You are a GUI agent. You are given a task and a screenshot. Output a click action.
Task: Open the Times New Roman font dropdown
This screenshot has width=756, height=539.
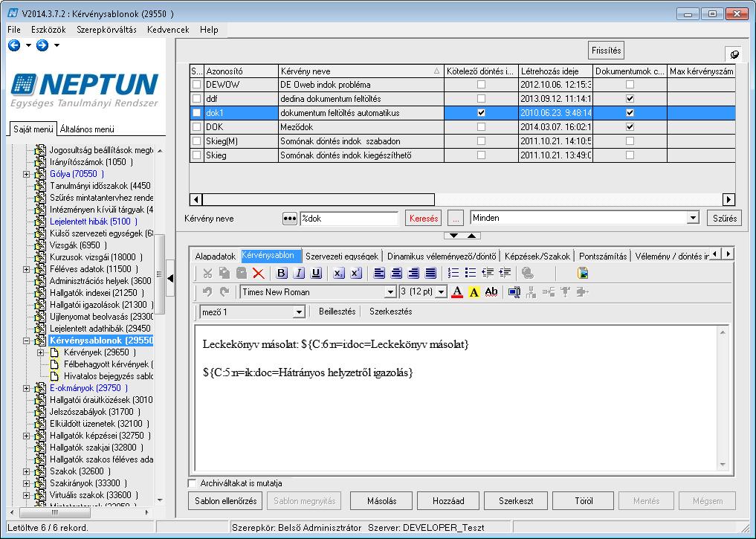390,292
